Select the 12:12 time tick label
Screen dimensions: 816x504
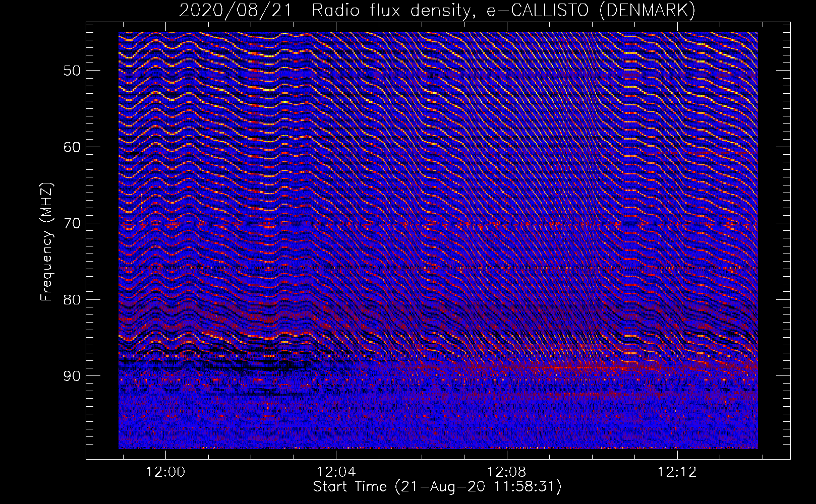677,472
